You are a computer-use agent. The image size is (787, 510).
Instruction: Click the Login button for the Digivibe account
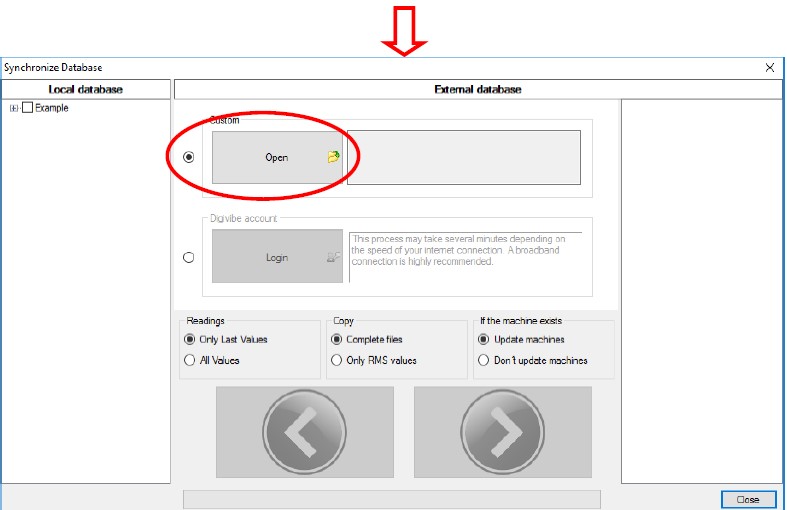pyautogui.click(x=277, y=257)
